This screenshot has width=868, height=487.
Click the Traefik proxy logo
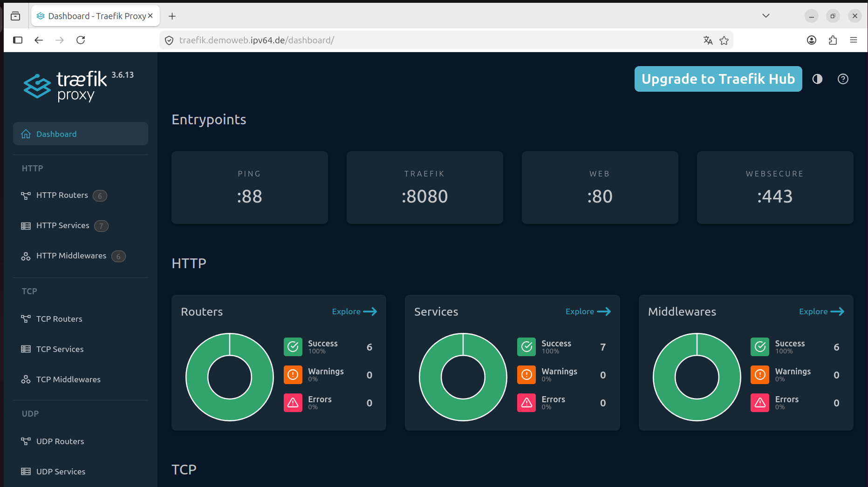(x=78, y=86)
